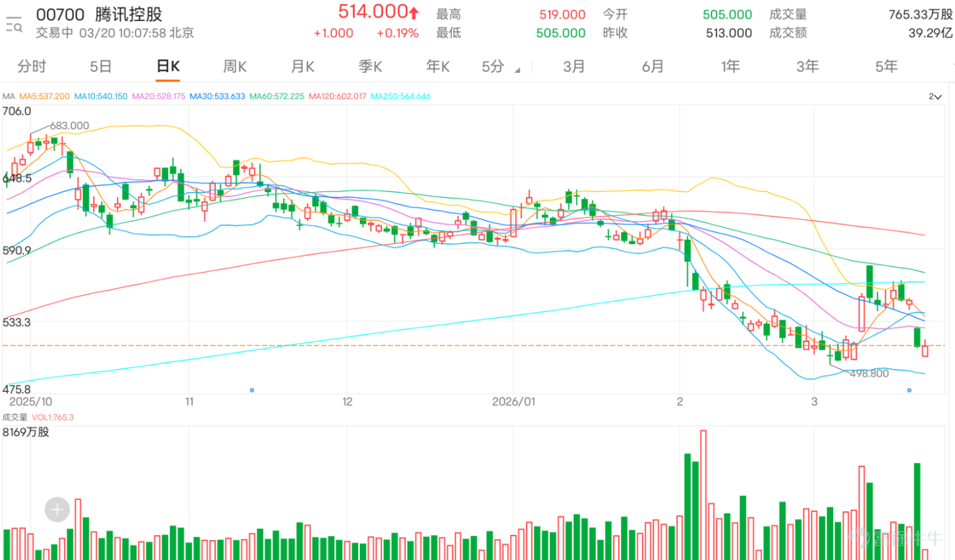This screenshot has height=560, width=955.
Task: Click the MA20:528.175 indicator label
Action: coord(158,96)
